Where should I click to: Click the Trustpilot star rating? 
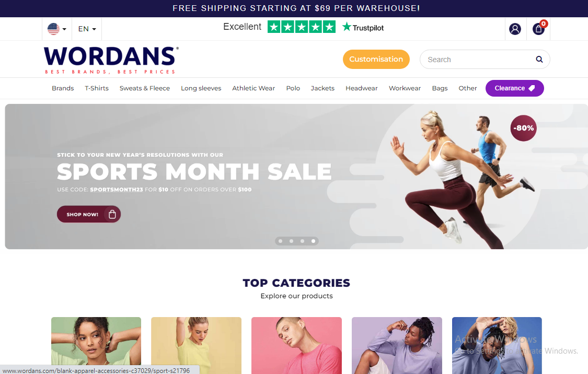click(x=302, y=27)
